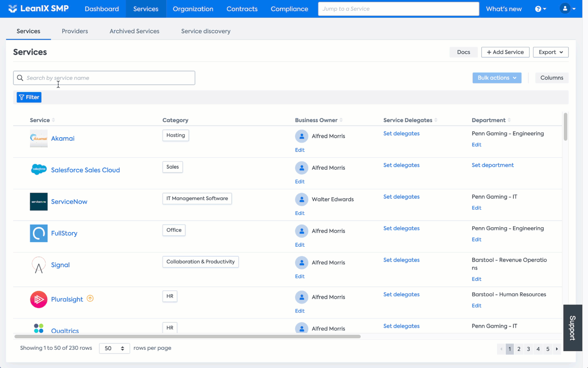Viewport: 588px width, 368px height.
Task: Edit department of Signal
Action: click(x=477, y=279)
